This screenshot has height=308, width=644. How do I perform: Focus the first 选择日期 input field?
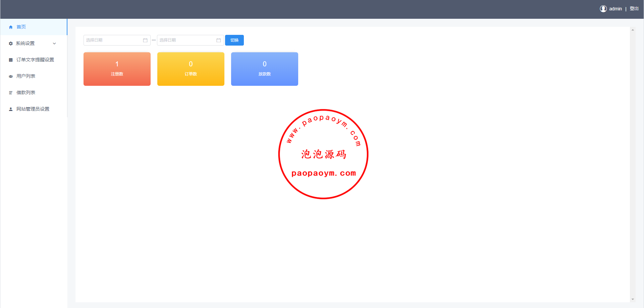click(x=113, y=40)
